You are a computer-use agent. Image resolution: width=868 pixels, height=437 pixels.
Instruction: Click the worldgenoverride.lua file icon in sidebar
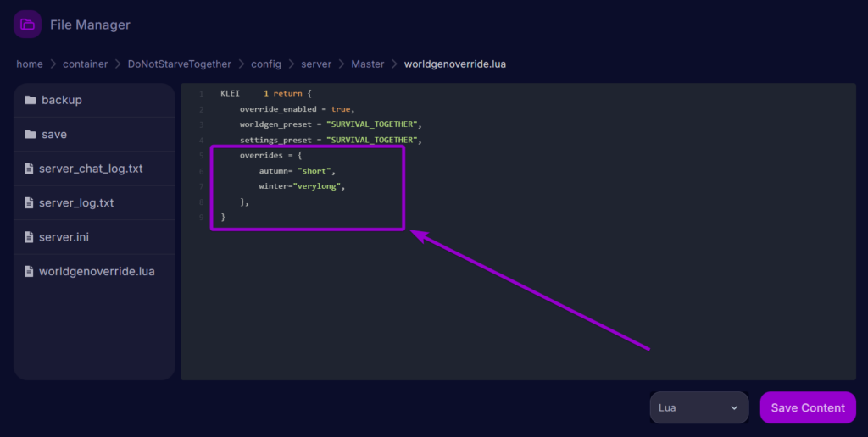(30, 272)
